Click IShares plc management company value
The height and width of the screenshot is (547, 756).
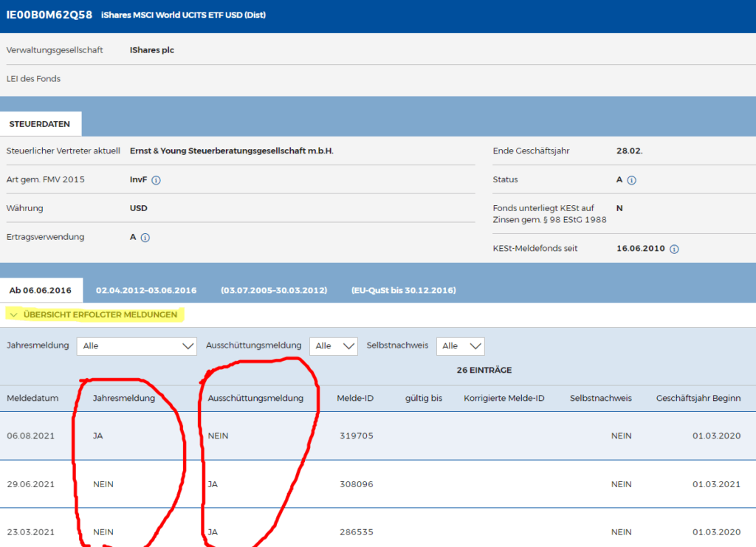[x=152, y=50]
